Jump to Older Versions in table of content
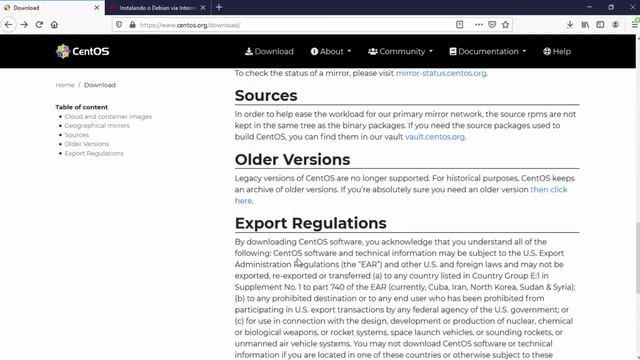The height and width of the screenshot is (360, 640). tap(87, 144)
